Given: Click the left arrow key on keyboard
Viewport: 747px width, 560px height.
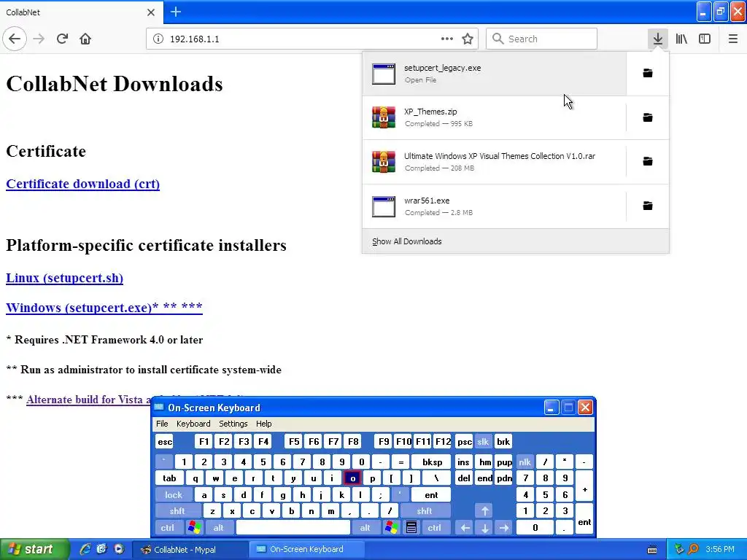Looking at the screenshot, I should (x=465, y=528).
